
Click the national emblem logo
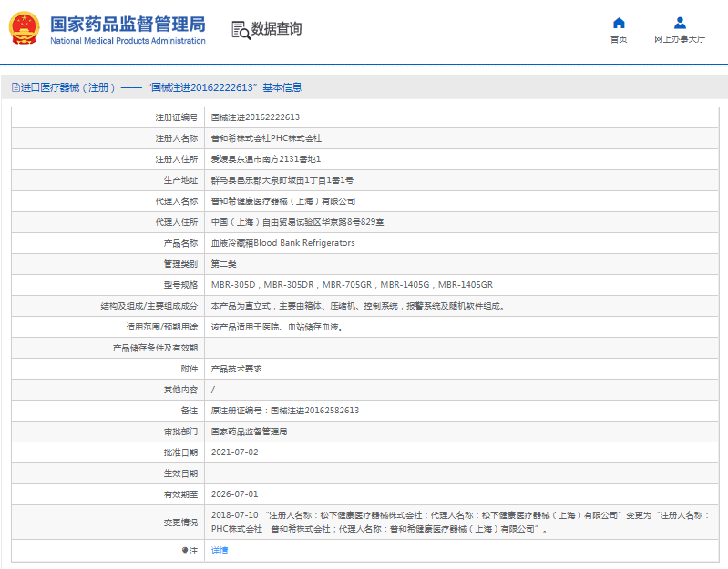(x=24, y=28)
